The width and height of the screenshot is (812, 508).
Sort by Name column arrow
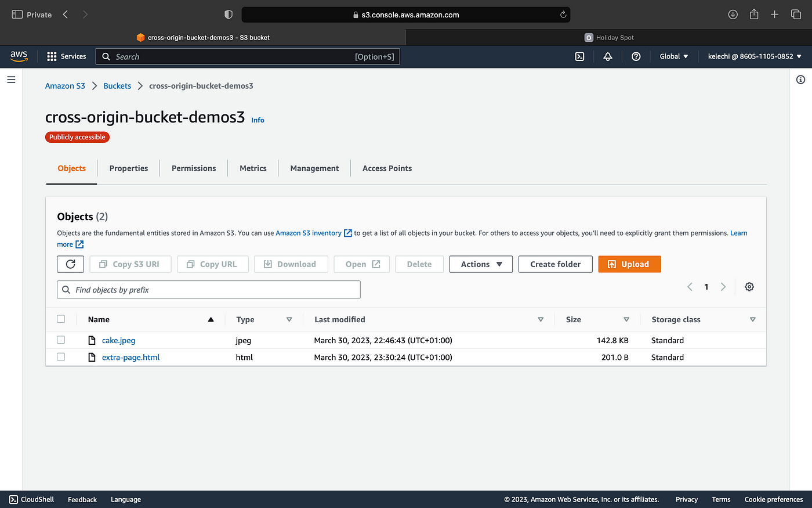pyautogui.click(x=211, y=319)
